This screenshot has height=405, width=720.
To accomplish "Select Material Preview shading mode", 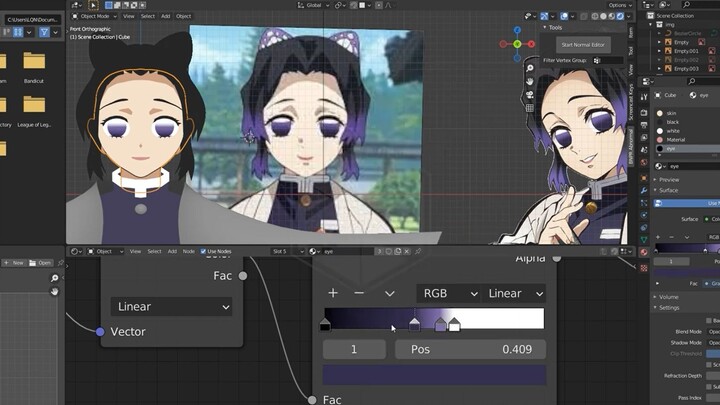I will click(x=612, y=16).
